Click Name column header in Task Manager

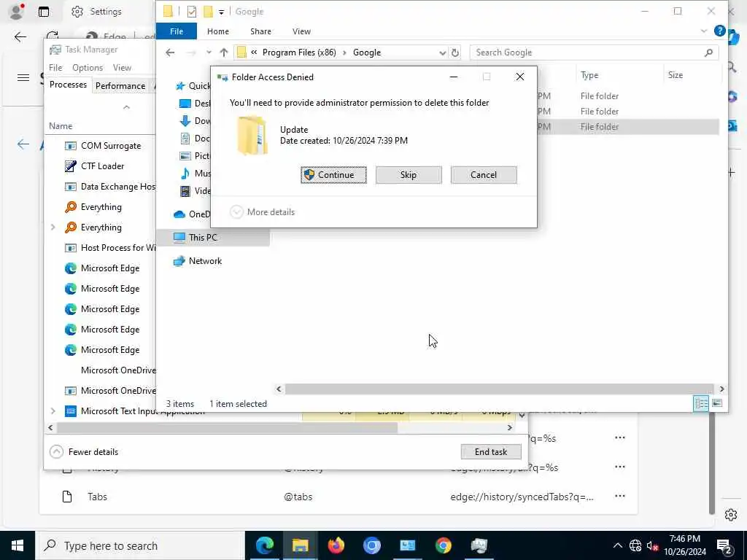coord(61,125)
